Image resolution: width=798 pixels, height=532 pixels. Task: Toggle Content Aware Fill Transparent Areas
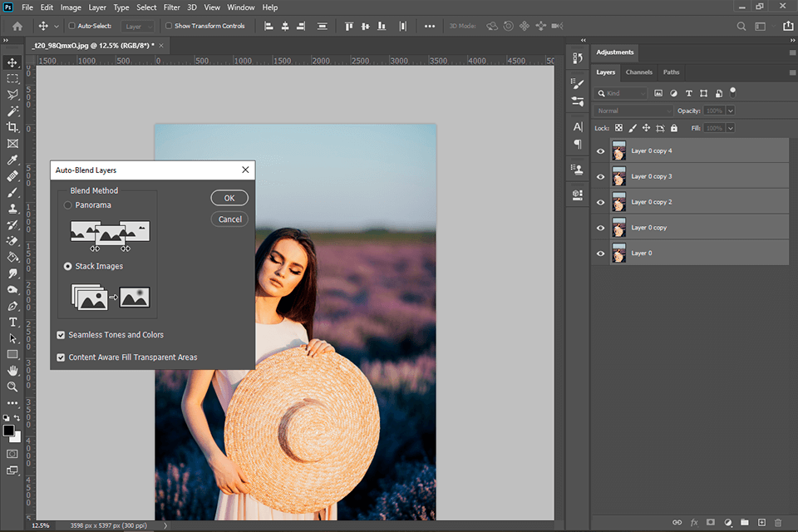pos(61,357)
